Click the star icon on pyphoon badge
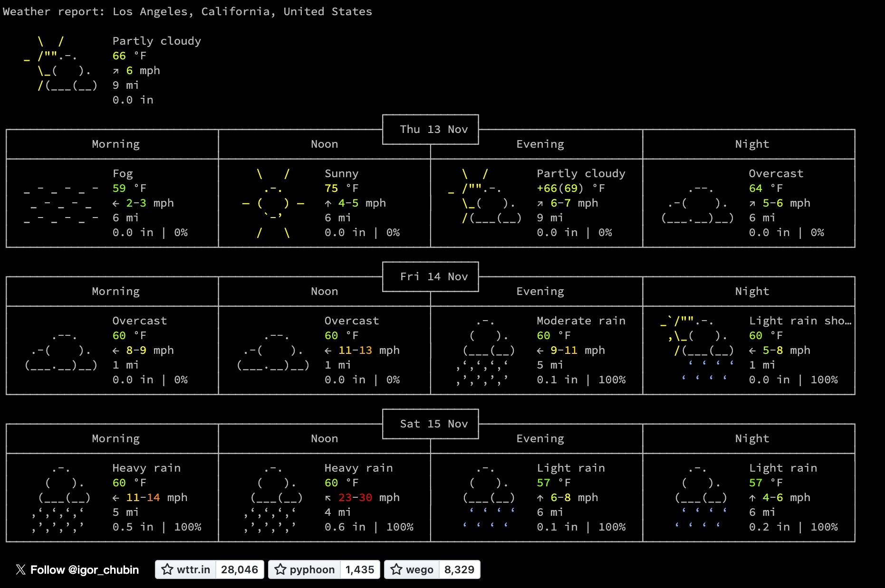885x588 pixels. tap(280, 569)
